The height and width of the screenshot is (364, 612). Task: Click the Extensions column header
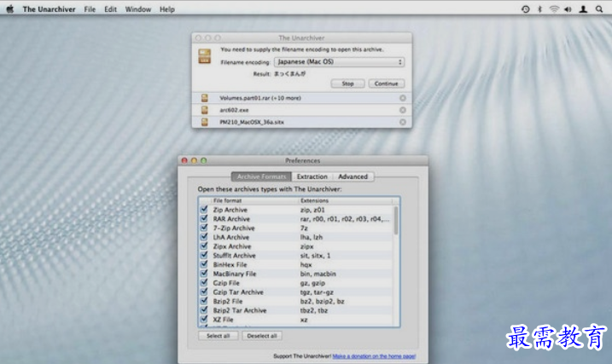click(x=346, y=200)
